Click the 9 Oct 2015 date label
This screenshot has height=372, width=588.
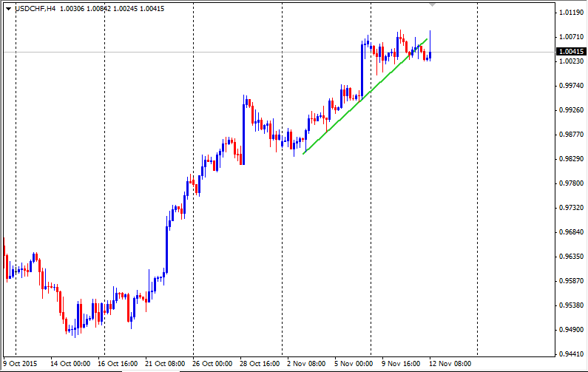[x=20, y=363]
